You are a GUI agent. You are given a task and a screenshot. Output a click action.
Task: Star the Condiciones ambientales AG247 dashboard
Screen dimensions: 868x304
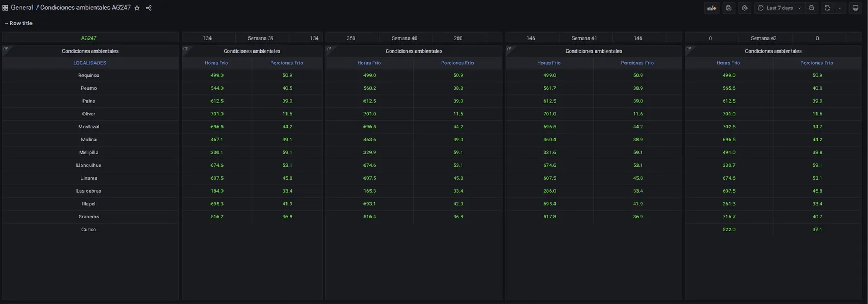[137, 8]
